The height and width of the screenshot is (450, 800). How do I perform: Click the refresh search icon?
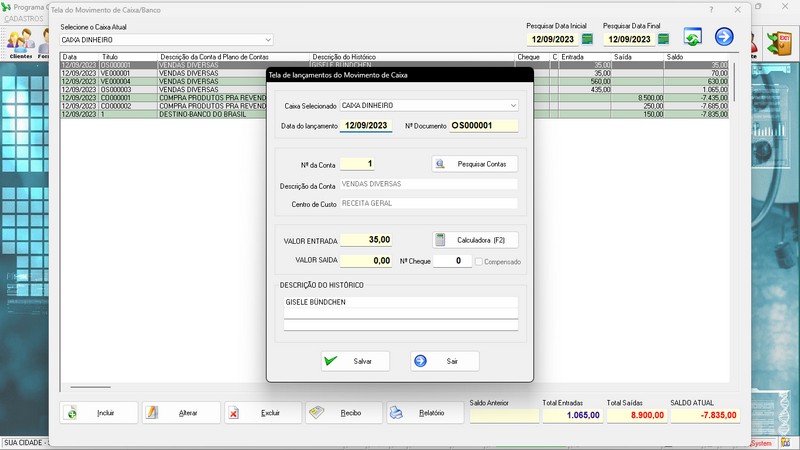pyautogui.click(x=692, y=37)
